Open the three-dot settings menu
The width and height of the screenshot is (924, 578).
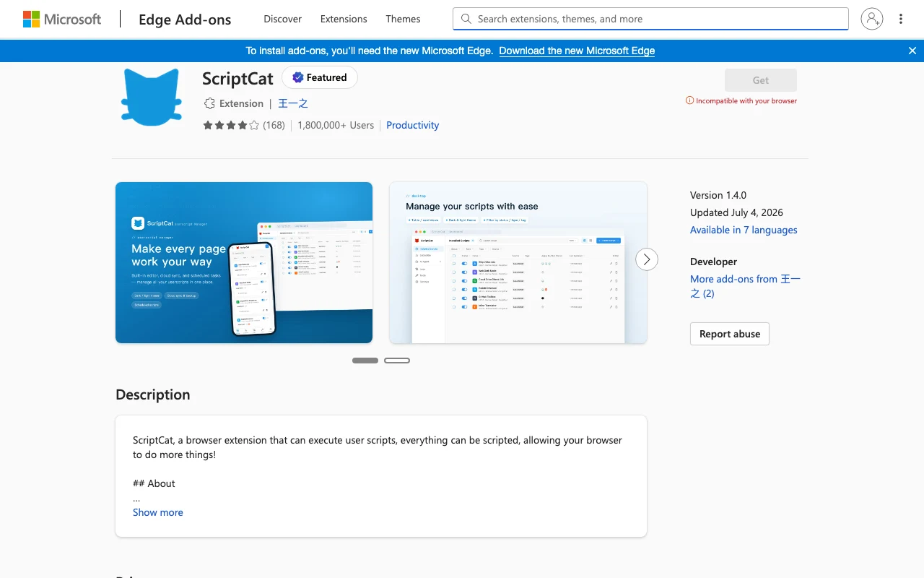pos(901,19)
